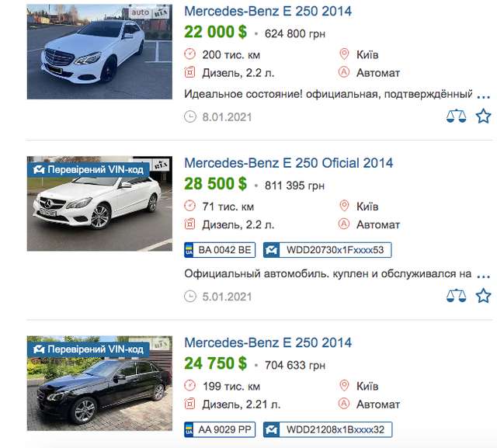This screenshot has height=448, width=497.
Task: Open the 24 750 $ Mercedes-Benz E 250 listing
Action: coord(268,342)
